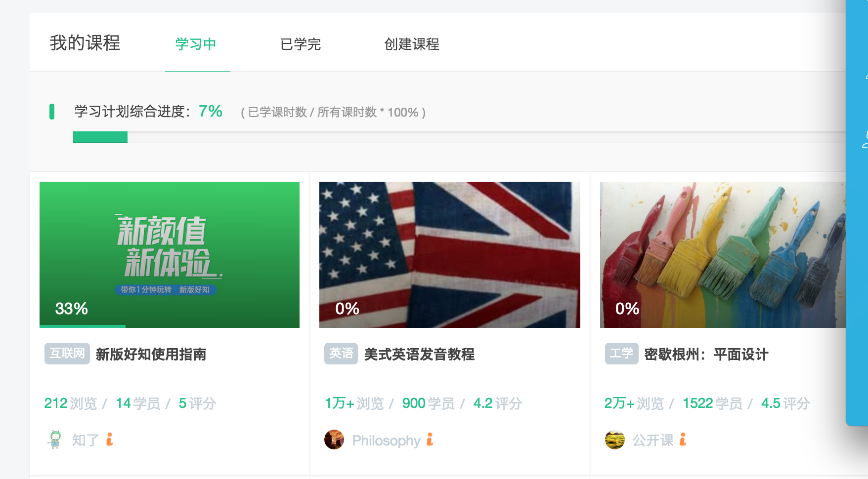Click the flag cover image thumbnail
Screen dimensions: 868x479
click(450, 255)
